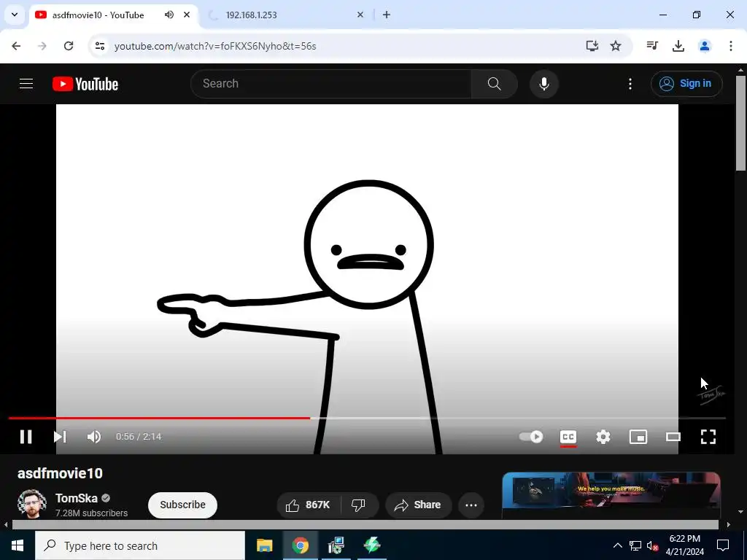Open YouTube guide hamburger menu

[26, 84]
